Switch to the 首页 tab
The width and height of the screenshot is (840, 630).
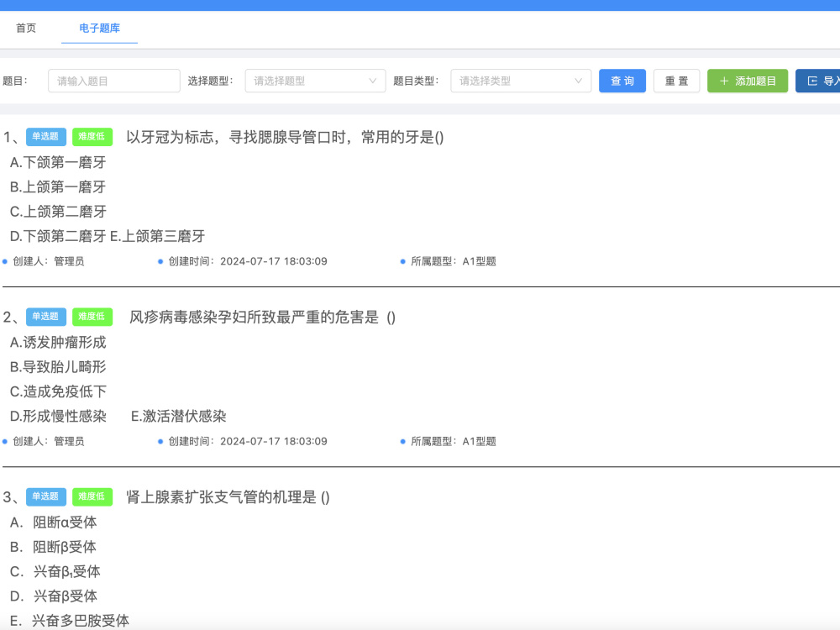[x=26, y=28]
